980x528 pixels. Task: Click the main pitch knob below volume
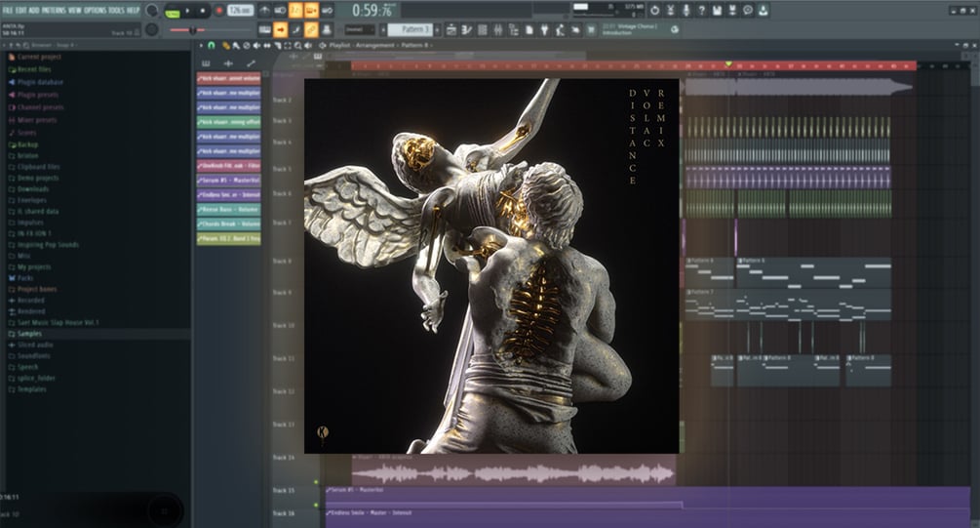[x=152, y=29]
